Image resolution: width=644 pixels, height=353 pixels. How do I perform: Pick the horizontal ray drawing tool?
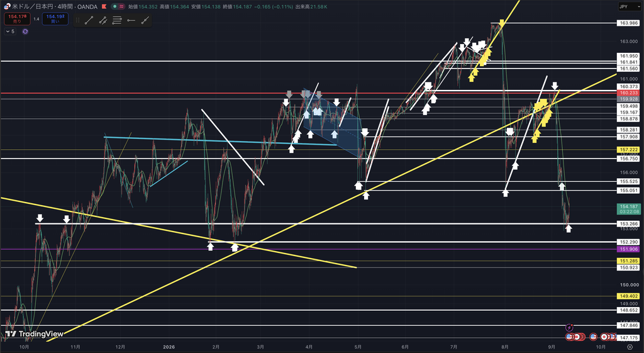coord(131,20)
